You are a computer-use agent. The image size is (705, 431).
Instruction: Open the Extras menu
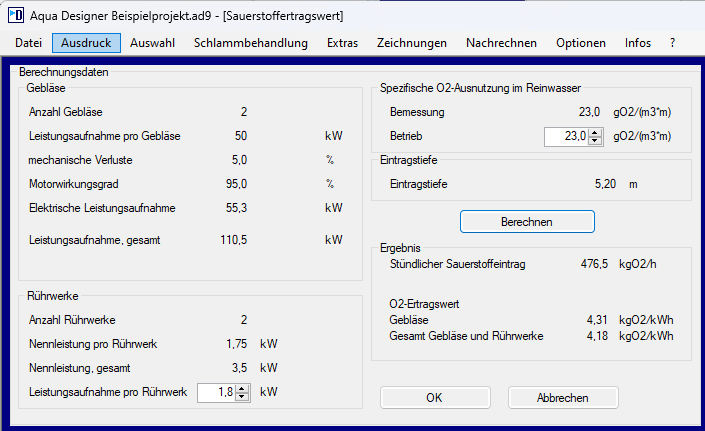click(342, 43)
